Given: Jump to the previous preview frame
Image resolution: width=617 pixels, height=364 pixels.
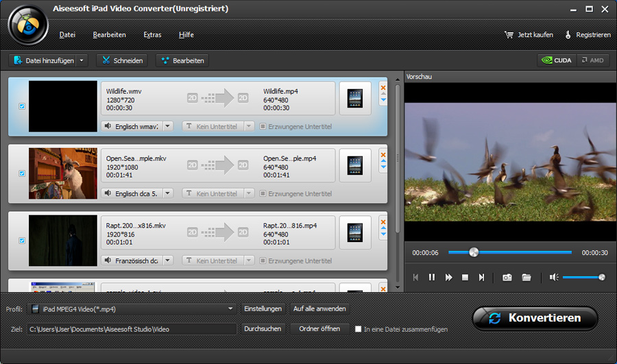Looking at the screenshot, I should coord(415,278).
